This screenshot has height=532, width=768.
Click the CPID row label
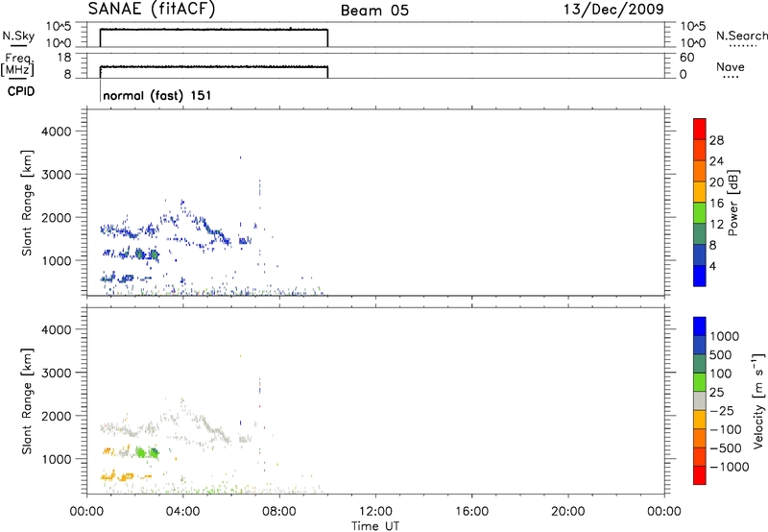[20, 91]
